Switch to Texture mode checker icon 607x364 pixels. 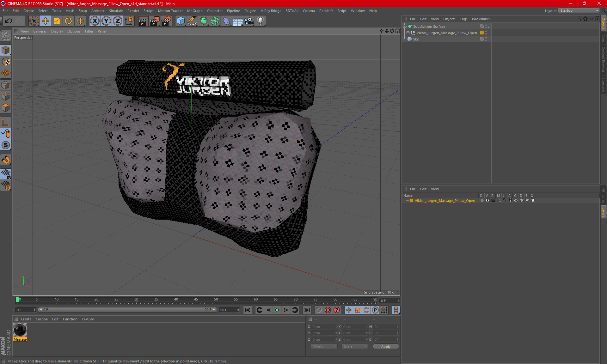[6, 62]
